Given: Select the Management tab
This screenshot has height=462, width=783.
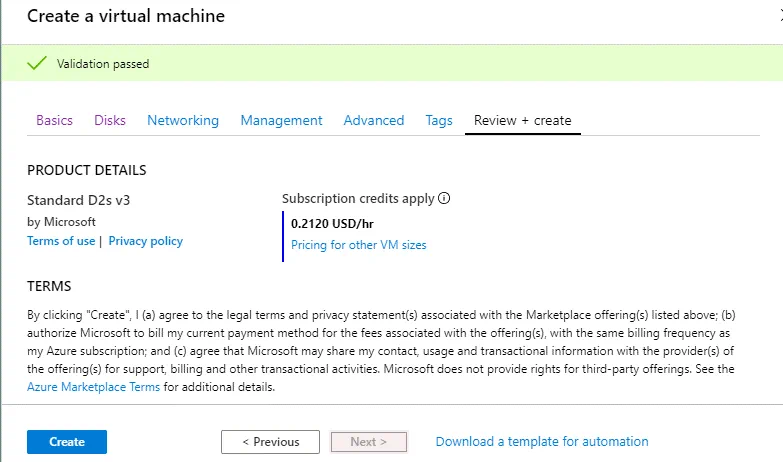Looking at the screenshot, I should point(281,120).
